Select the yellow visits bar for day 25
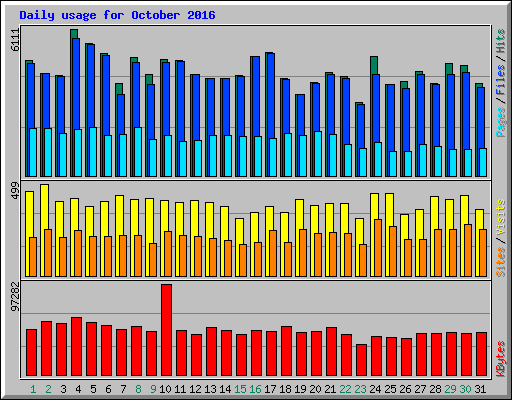The height and width of the screenshot is (400, 512). click(390, 210)
